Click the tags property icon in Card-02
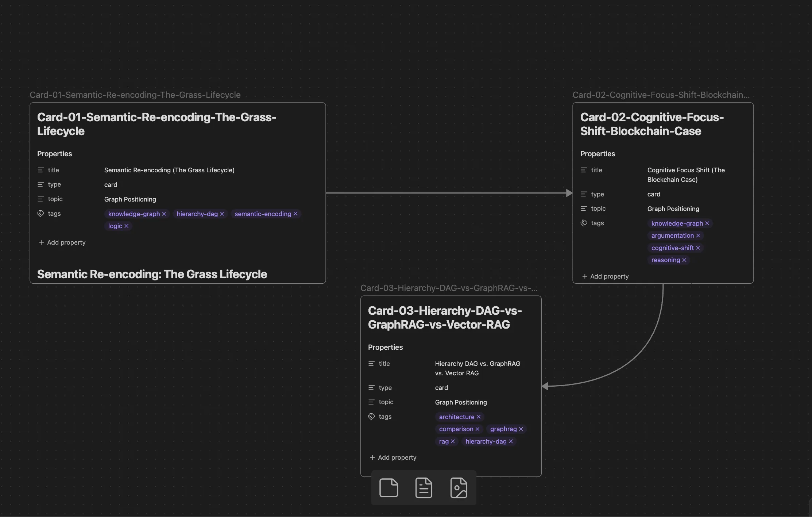 (584, 223)
